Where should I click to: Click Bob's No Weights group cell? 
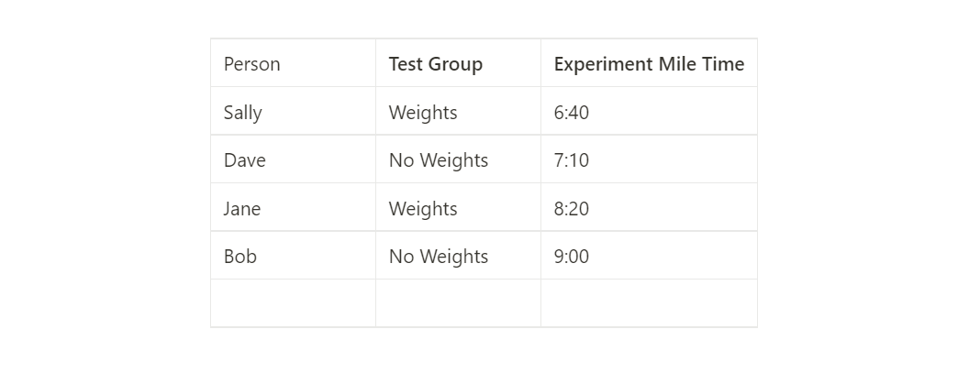click(439, 257)
